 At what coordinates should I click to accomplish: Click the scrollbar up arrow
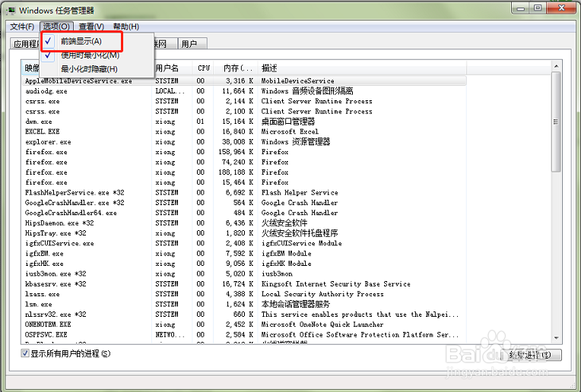click(556, 66)
